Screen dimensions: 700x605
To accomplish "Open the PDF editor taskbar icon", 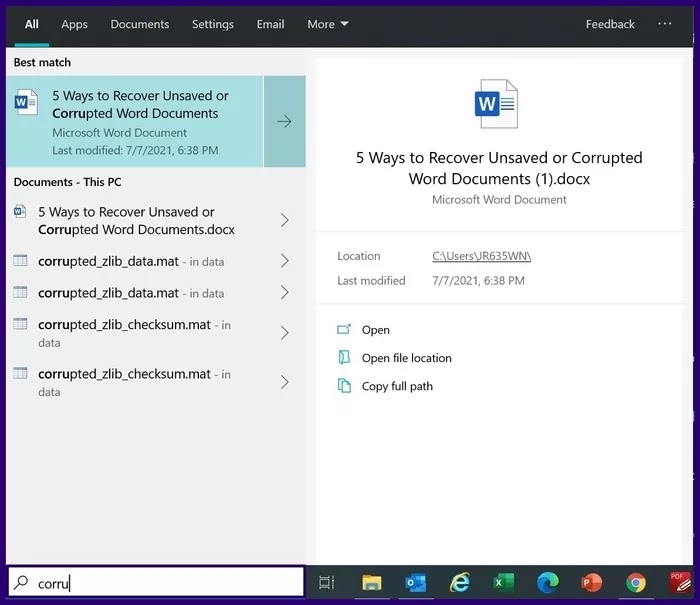I will click(x=680, y=583).
